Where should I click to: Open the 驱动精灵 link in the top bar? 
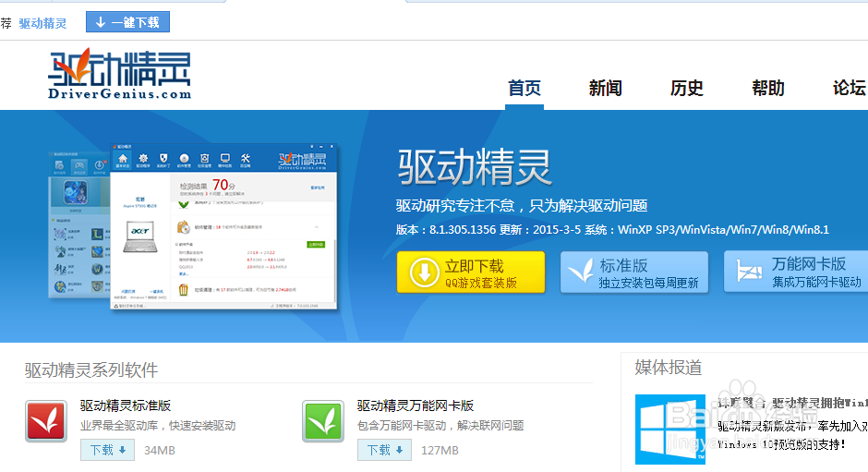point(42,23)
